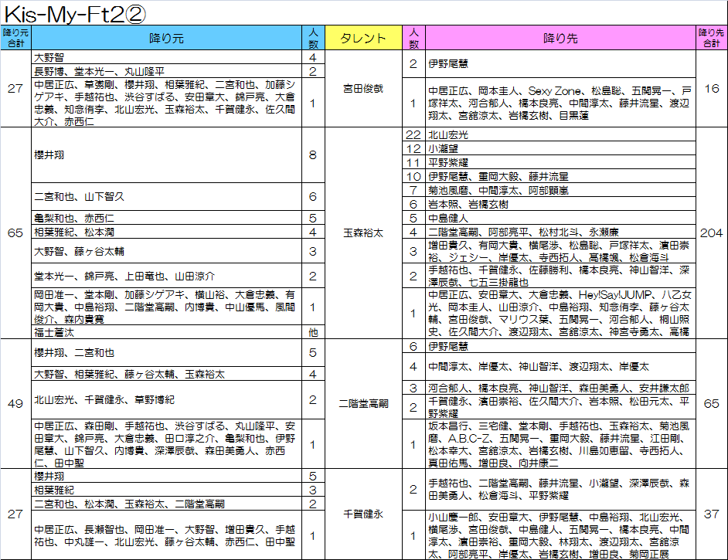Click the title 'Kis-My-Ft2②'
The width and height of the screenshot is (728, 560).
point(75,14)
